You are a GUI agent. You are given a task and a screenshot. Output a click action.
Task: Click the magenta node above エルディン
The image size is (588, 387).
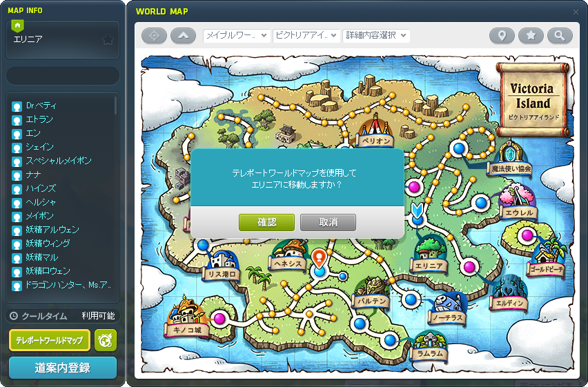pyautogui.click(x=469, y=267)
